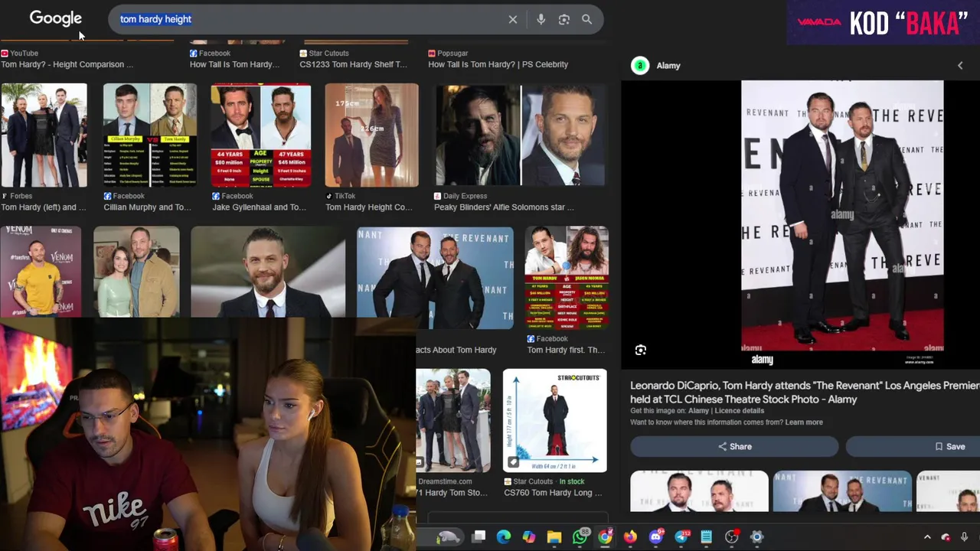The image size is (980, 551).
Task: Click inside the tom hardy height search field
Action: [x=306, y=19]
